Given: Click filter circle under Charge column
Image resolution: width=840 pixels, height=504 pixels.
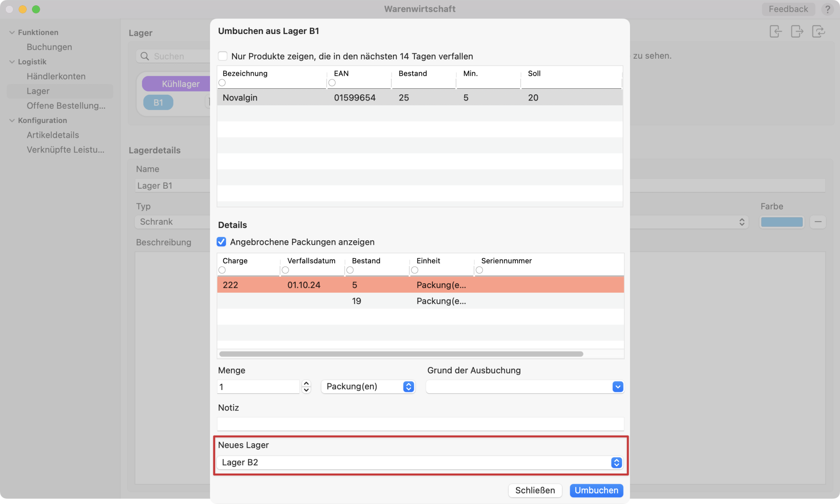Looking at the screenshot, I should (222, 270).
